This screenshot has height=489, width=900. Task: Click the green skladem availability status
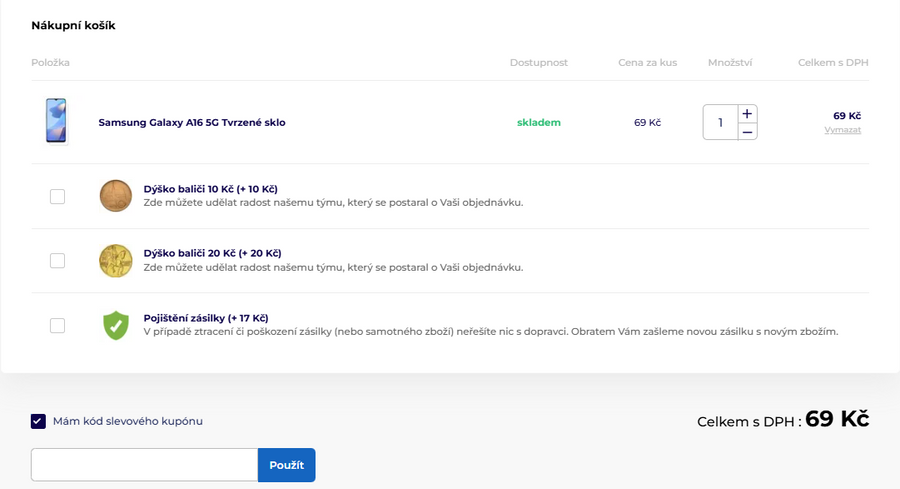pos(538,123)
